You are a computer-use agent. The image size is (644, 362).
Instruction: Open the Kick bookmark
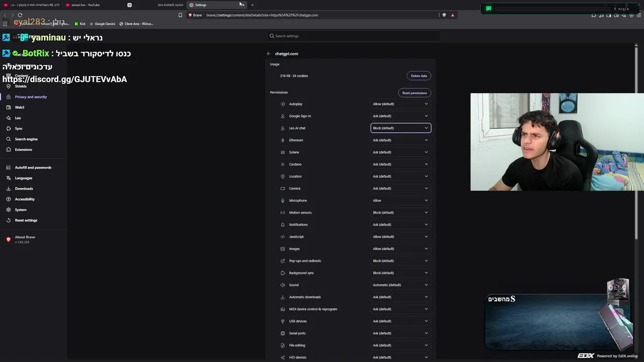click(x=80, y=24)
